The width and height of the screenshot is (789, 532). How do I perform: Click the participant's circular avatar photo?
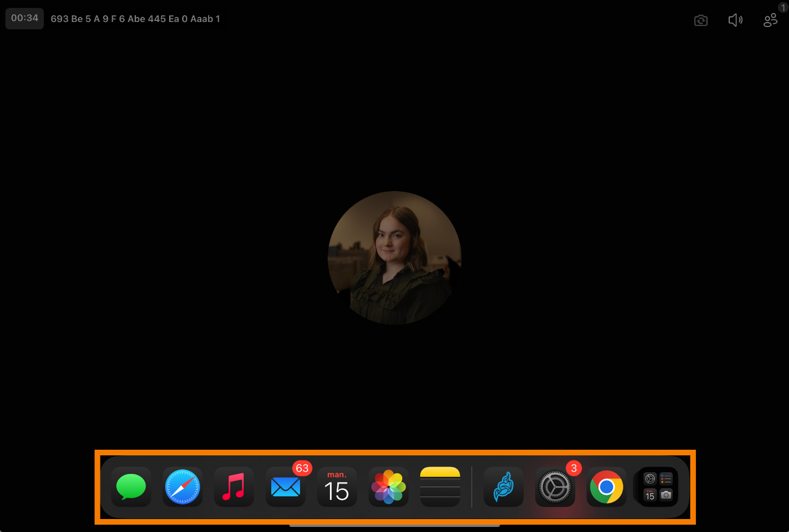pos(394,258)
